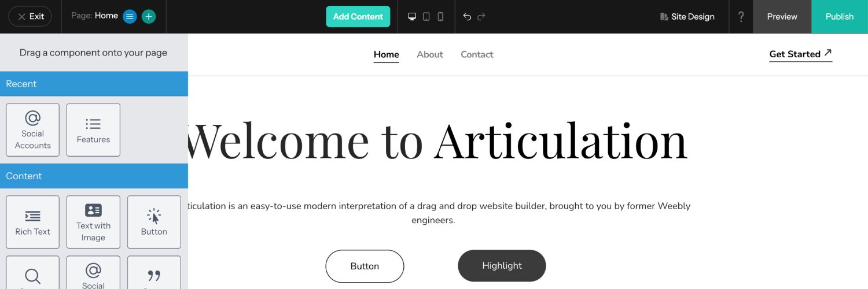The width and height of the screenshot is (868, 289).
Task: Select the Text with Image component
Action: [93, 222]
